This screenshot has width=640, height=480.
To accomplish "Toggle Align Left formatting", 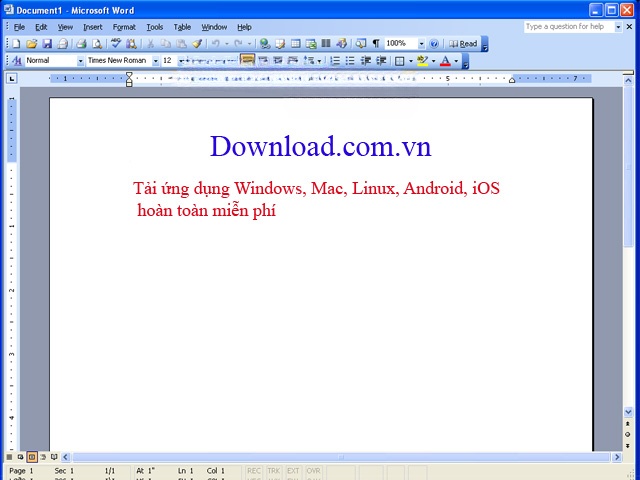I will 247,61.
